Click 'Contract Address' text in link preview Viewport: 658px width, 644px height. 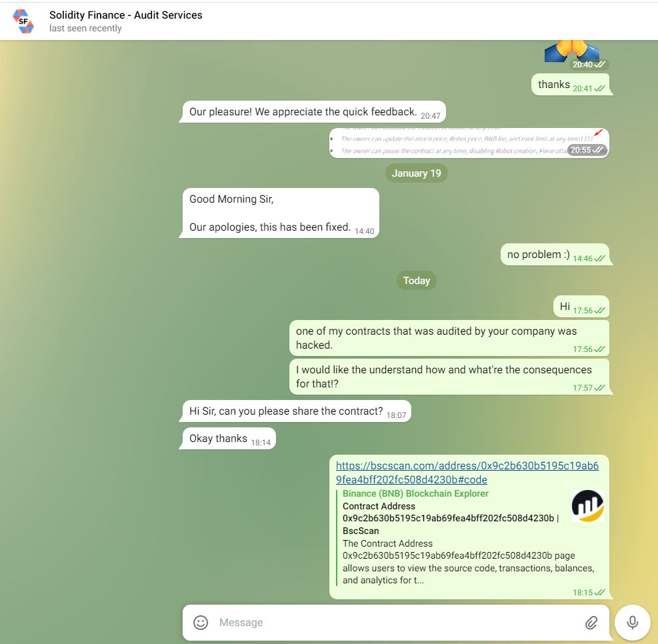click(379, 506)
